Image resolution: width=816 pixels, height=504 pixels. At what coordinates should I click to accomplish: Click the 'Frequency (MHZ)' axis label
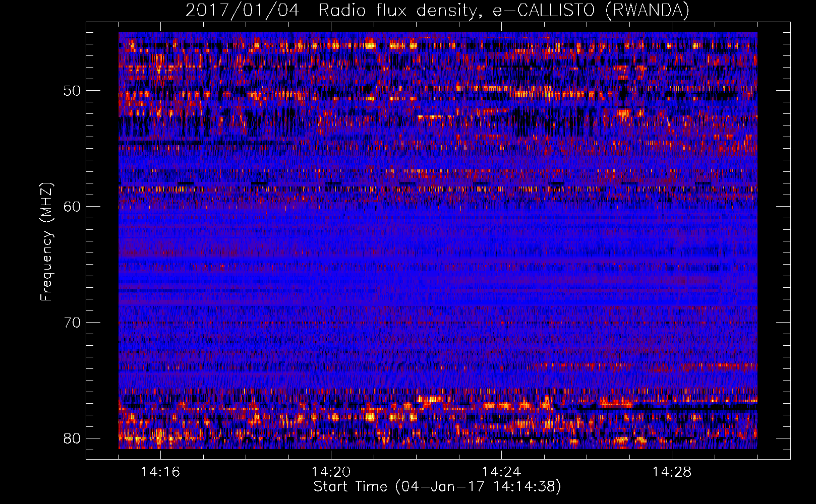[46, 242]
